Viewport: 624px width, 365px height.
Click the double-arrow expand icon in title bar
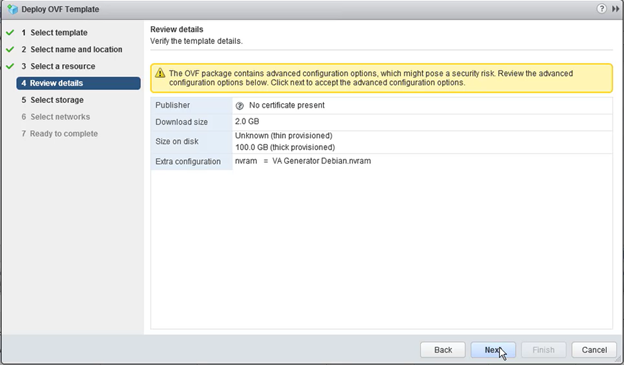(615, 9)
